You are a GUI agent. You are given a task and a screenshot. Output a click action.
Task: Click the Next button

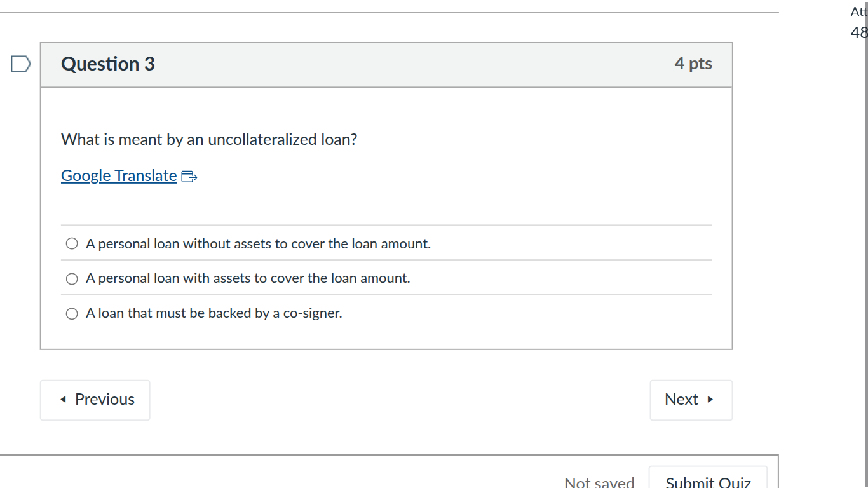pyautogui.click(x=691, y=400)
